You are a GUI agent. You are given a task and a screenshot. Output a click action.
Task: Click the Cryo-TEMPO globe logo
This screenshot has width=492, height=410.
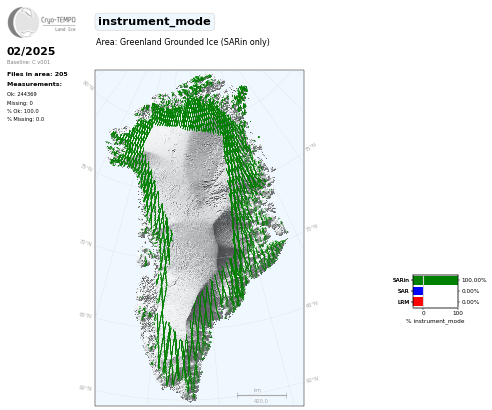click(23, 22)
